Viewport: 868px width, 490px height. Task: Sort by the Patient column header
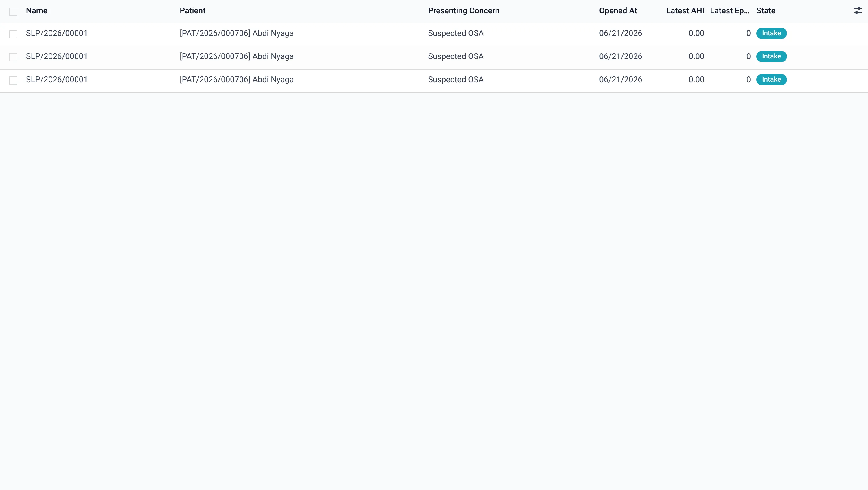click(x=192, y=11)
